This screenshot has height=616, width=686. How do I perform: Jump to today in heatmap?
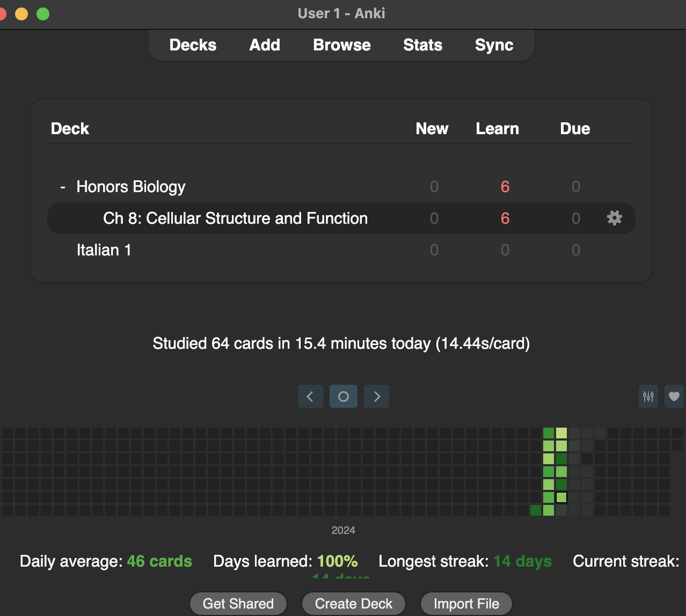pyautogui.click(x=344, y=397)
